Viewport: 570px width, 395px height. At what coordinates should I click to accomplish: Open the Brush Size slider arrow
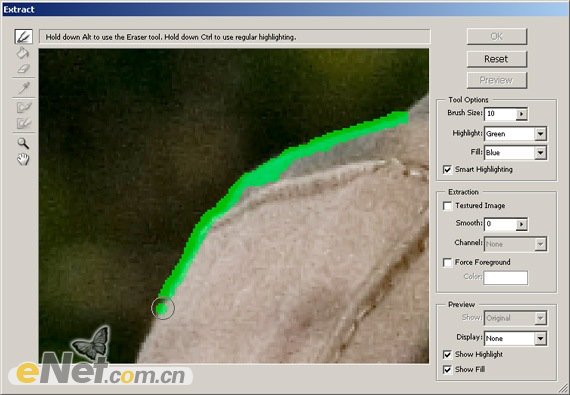pyautogui.click(x=521, y=114)
